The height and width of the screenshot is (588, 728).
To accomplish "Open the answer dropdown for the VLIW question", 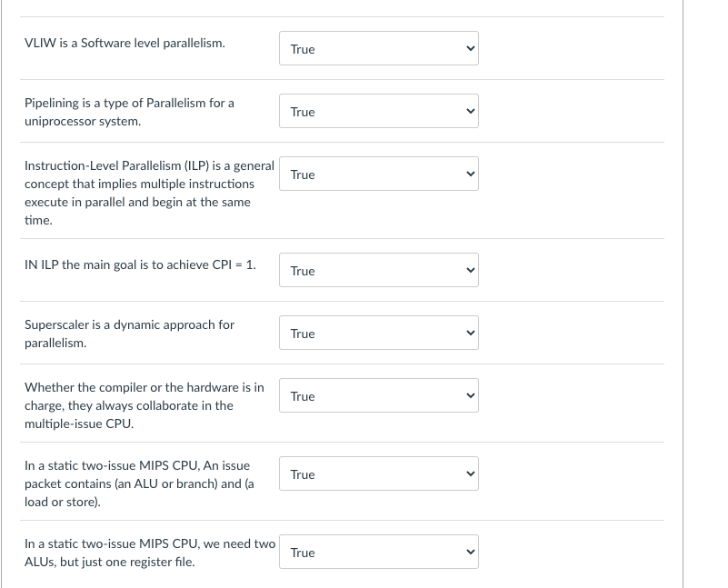I will [379, 49].
